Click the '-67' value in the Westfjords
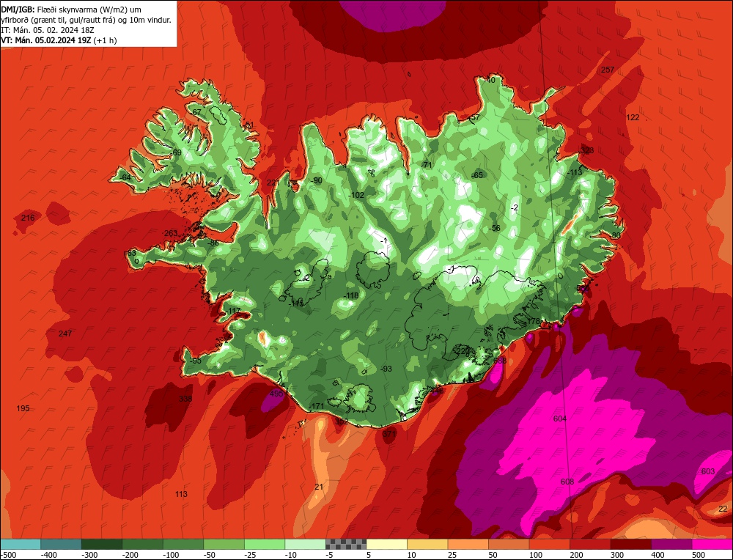Viewport: 733px width, 560px height. pos(196,112)
